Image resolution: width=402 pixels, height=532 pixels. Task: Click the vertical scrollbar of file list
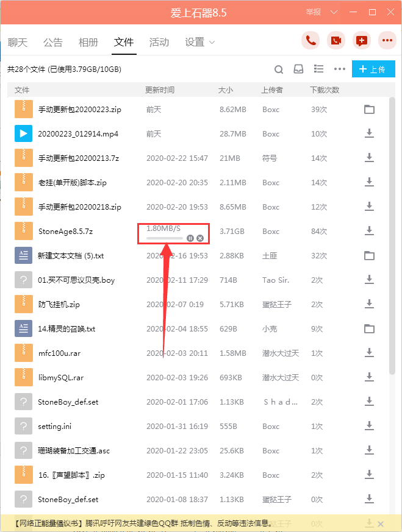pyautogui.click(x=392, y=232)
